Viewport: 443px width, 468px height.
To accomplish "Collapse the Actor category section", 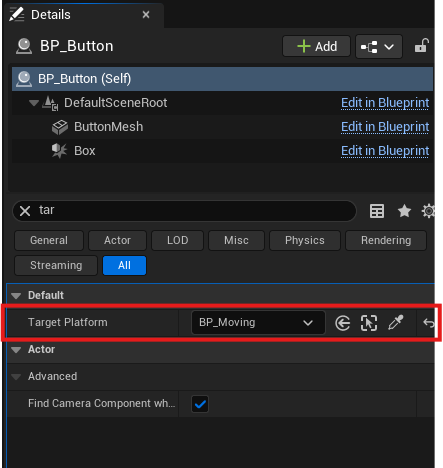I will click(x=16, y=350).
